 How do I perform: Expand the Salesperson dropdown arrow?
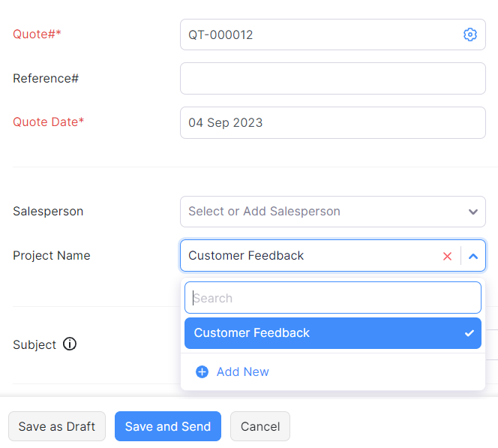point(472,212)
